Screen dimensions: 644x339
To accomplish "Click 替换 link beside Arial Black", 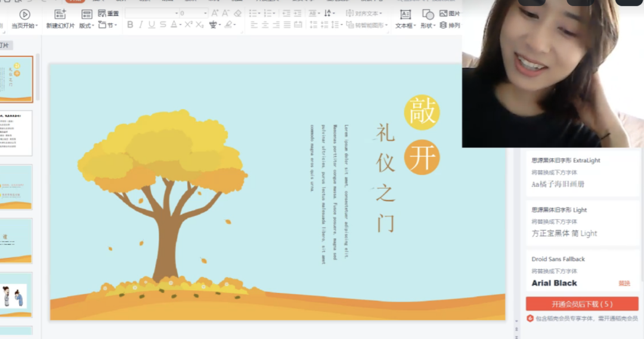I will (x=624, y=283).
